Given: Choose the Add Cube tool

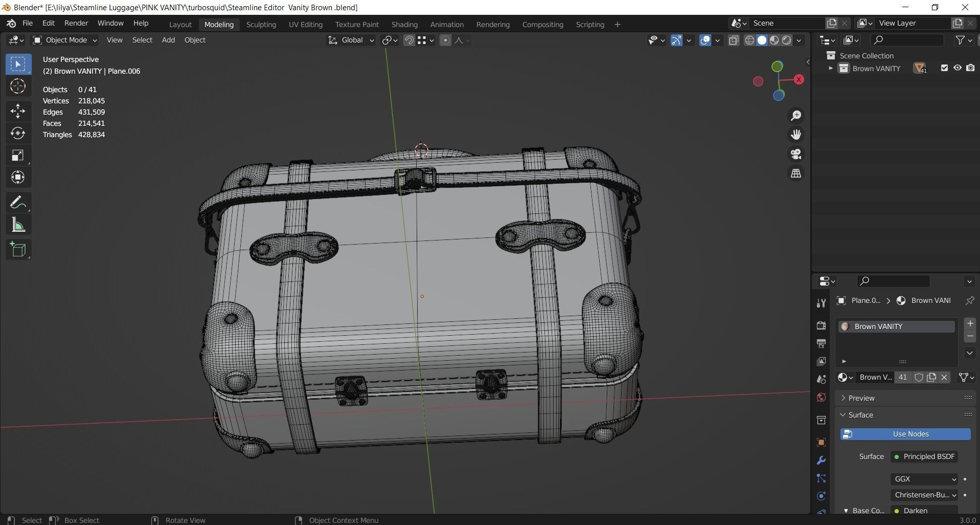Looking at the screenshot, I should (x=18, y=250).
